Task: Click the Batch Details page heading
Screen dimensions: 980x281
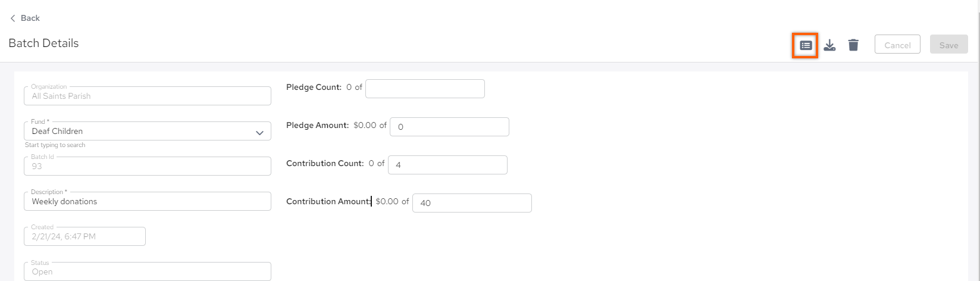Action: point(43,43)
